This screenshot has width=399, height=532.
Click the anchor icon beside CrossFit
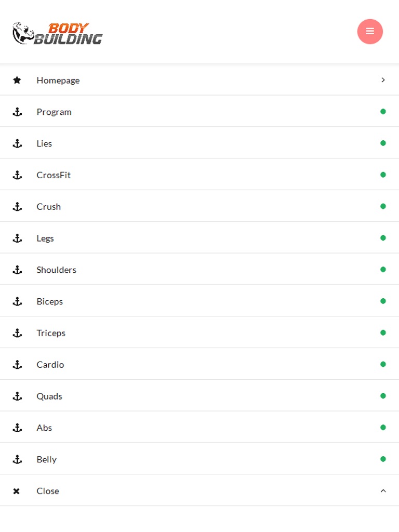[x=17, y=175]
